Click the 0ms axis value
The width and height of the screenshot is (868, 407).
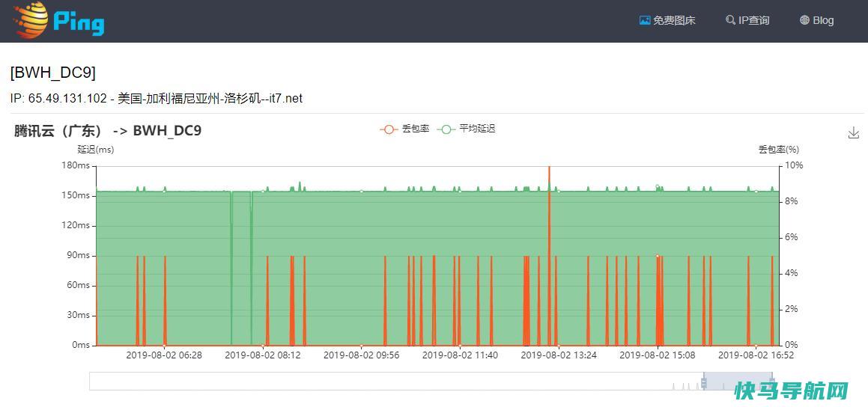(x=79, y=345)
